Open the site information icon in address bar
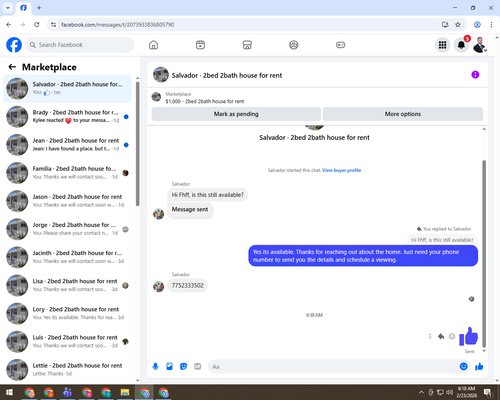This screenshot has width=500, height=400. click(53, 24)
